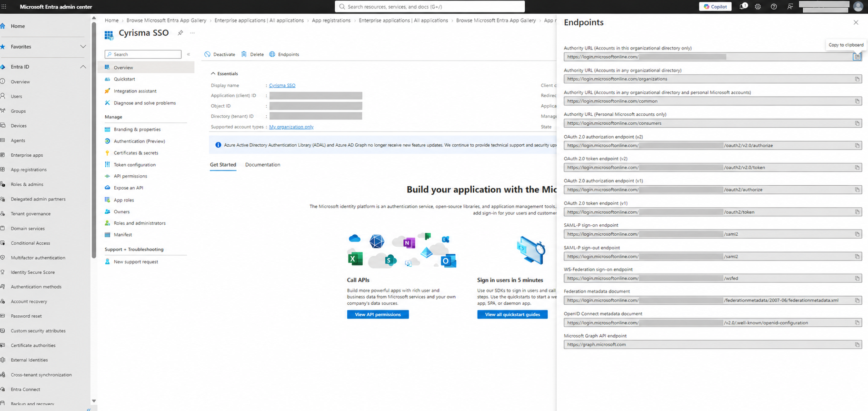Open the notifications bell

743,7
